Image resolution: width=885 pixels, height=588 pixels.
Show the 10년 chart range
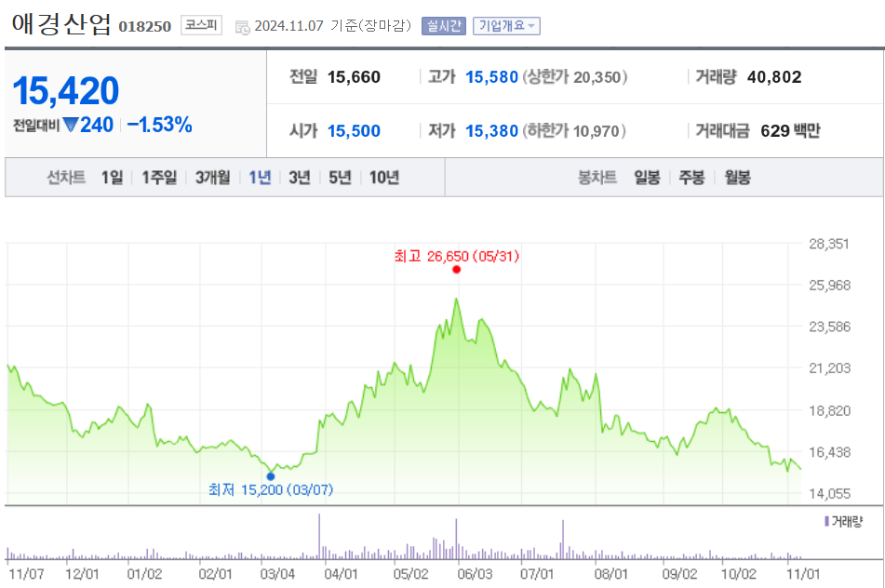tap(384, 178)
